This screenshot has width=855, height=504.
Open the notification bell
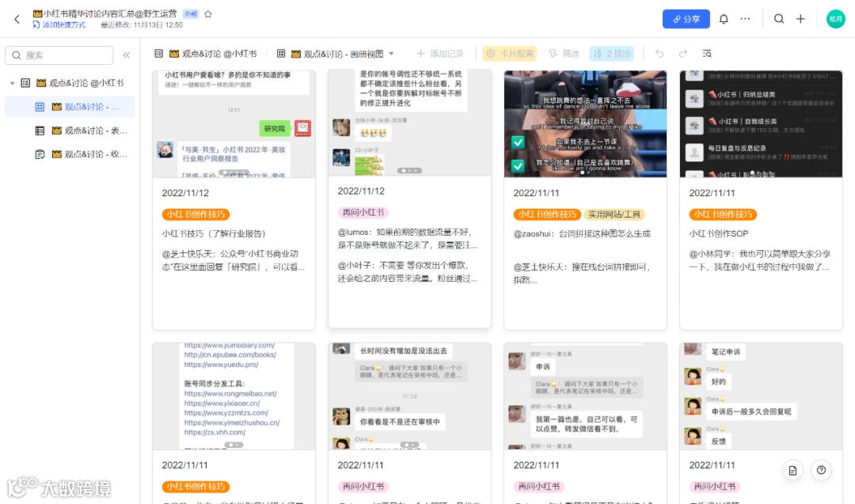[x=724, y=19]
